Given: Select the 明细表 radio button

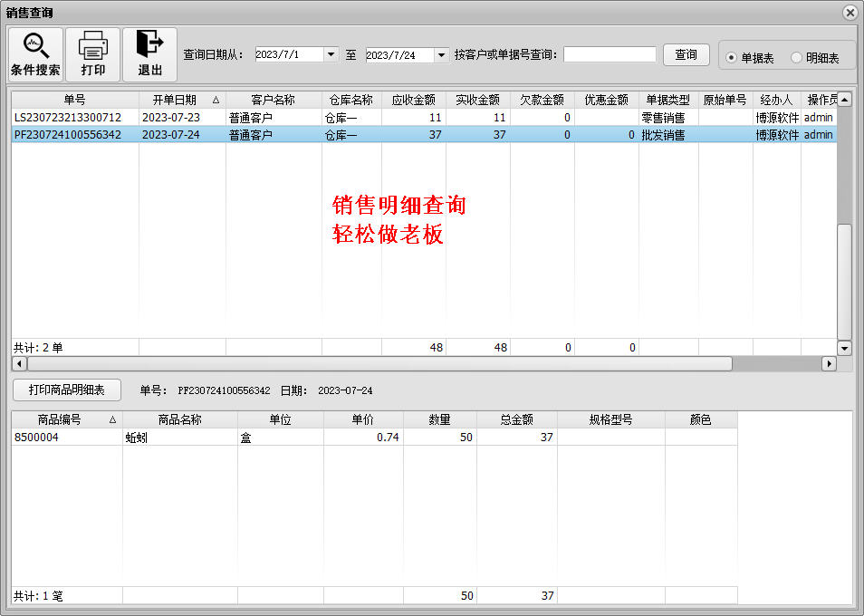Looking at the screenshot, I should (797, 58).
